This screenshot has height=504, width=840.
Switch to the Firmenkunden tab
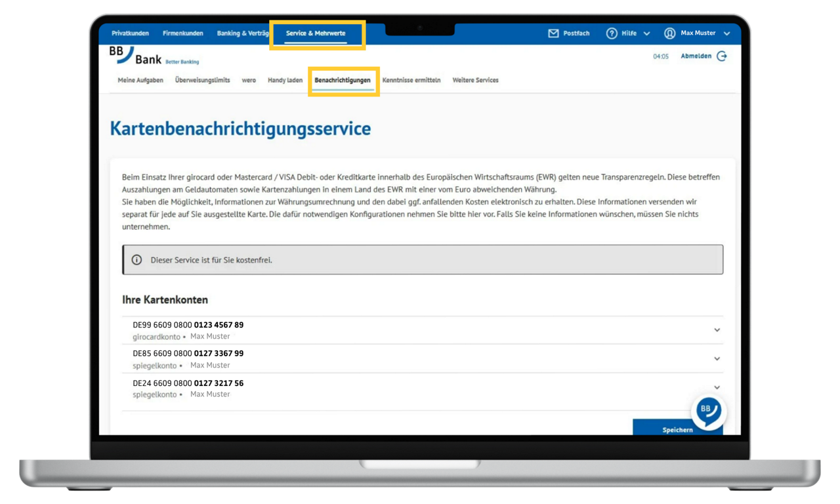[x=183, y=33]
